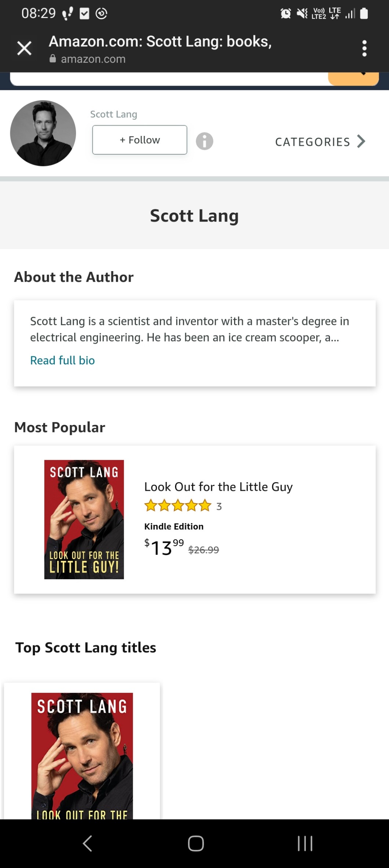Tap the Amazon search input field
The width and height of the screenshot is (389, 868).
(169, 78)
